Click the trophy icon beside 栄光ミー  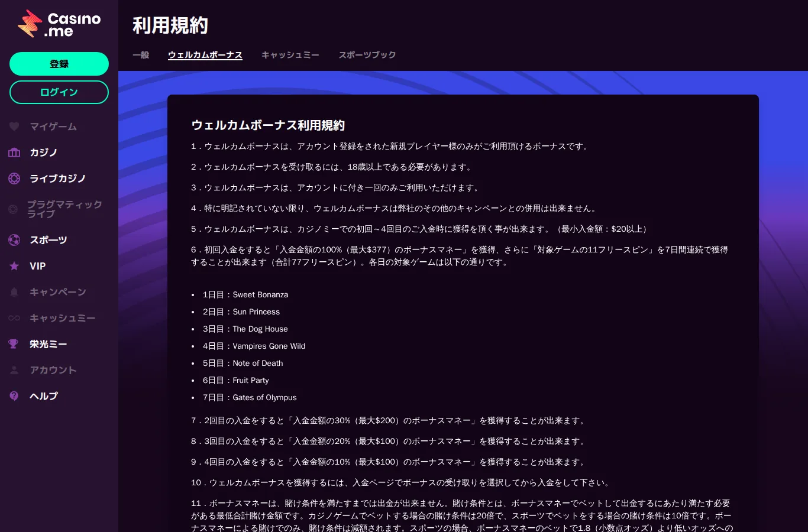(x=14, y=344)
